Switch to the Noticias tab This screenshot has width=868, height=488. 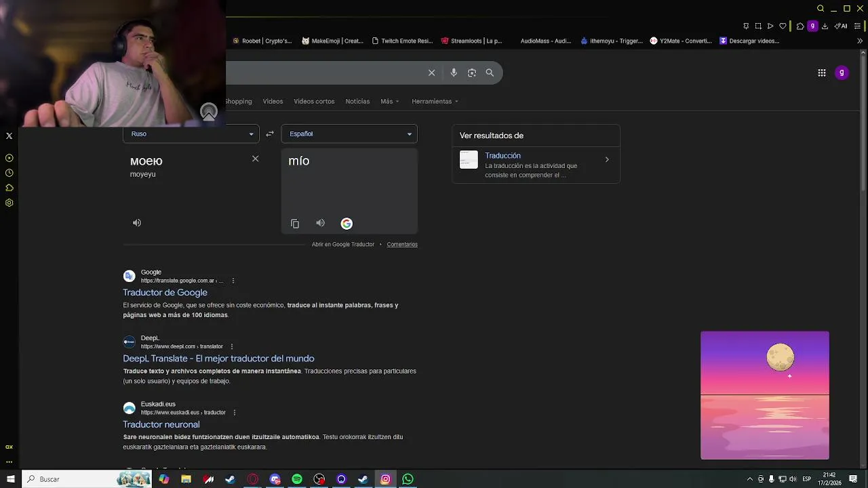tap(357, 101)
